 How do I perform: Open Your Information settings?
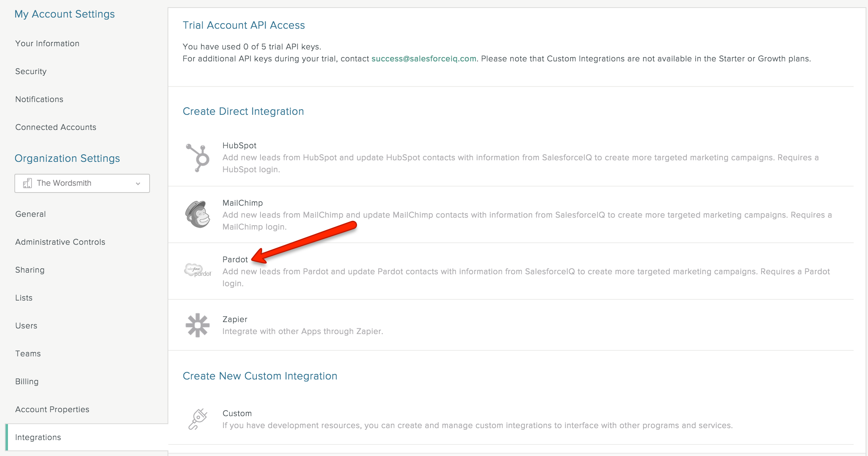click(x=47, y=43)
